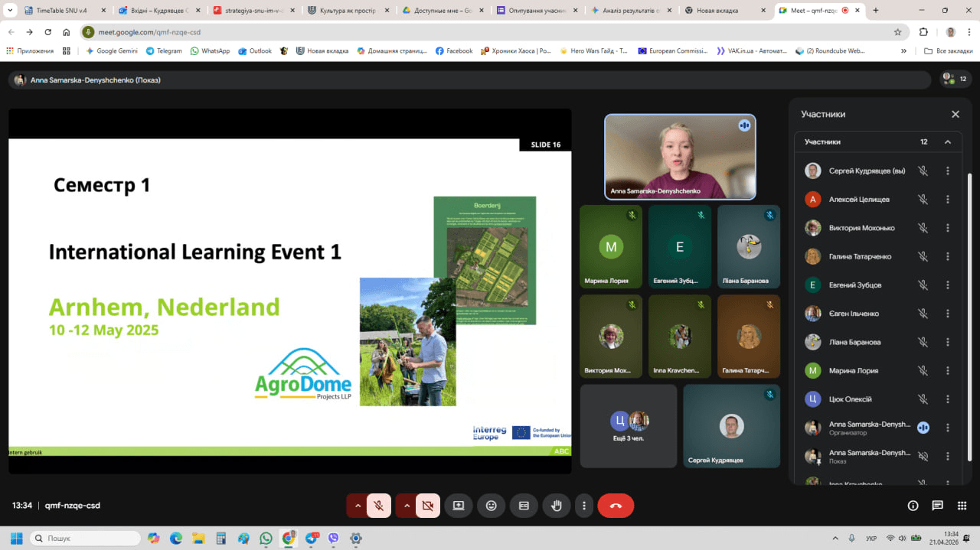
Task: Click the share screen (present now) icon
Action: click(459, 506)
